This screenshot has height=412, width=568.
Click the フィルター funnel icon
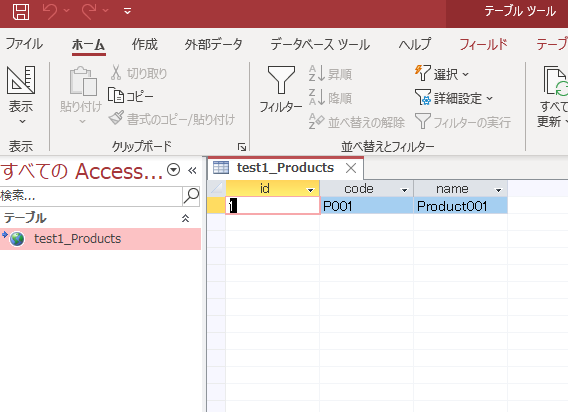(x=281, y=80)
